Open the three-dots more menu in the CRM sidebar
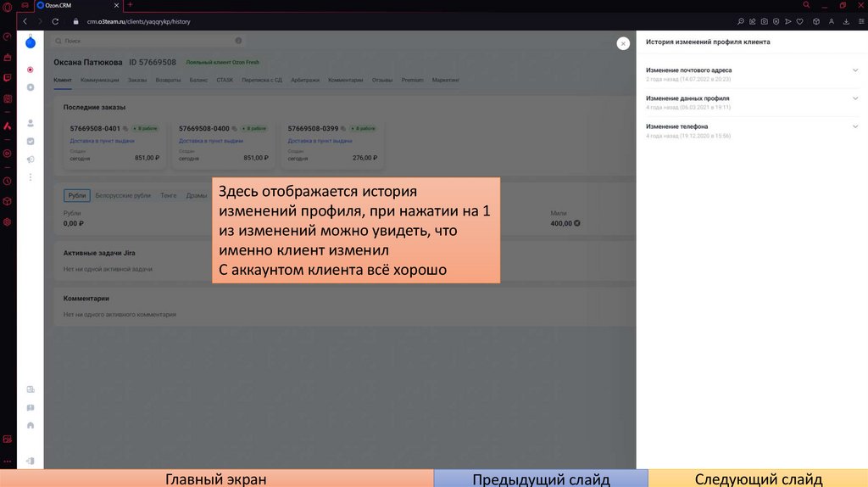 tap(31, 177)
